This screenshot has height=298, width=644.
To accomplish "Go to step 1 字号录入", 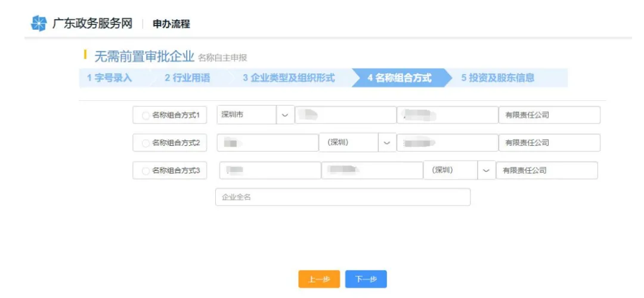I will (x=110, y=78).
